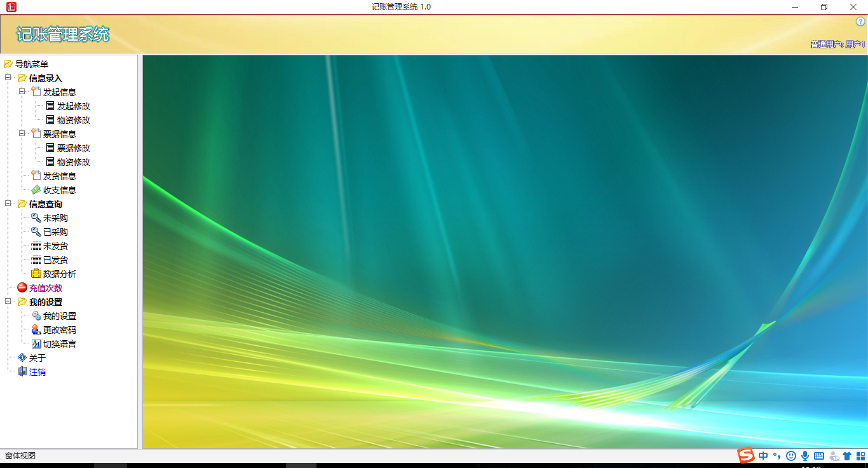This screenshot has height=468, width=868.
Task: Click the 已采购 magnifier icon
Action: [x=36, y=232]
